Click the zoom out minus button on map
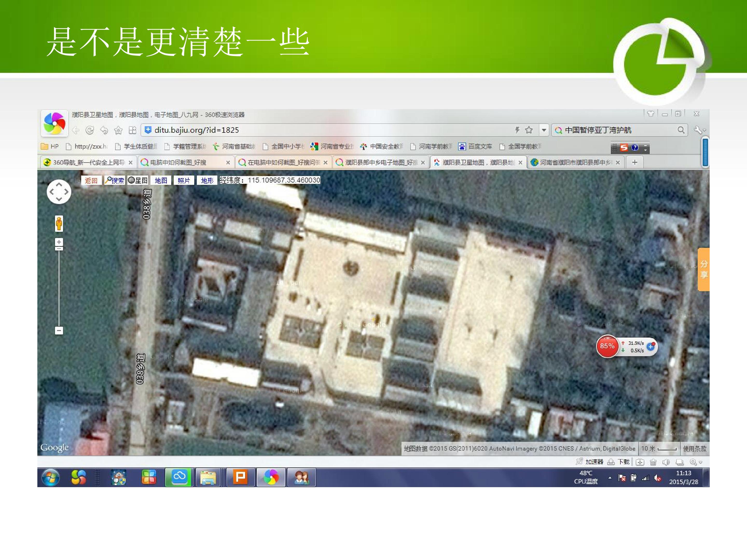The image size is (747, 560). point(59,331)
